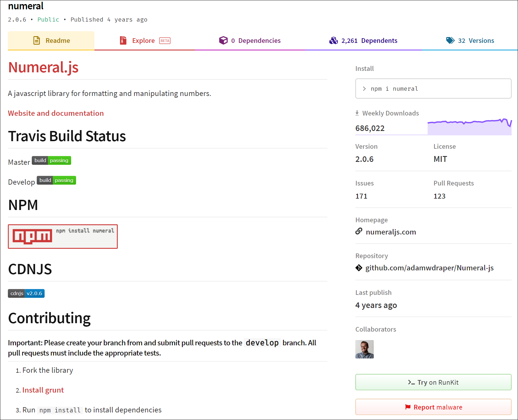
Task: Click the RunKit terminal prompt icon
Action: tap(411, 382)
